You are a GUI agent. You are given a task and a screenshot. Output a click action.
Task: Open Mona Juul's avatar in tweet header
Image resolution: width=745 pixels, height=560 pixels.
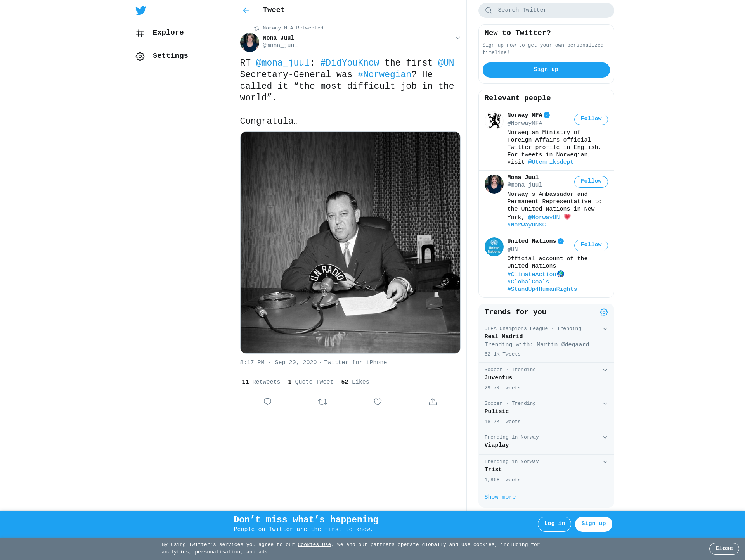pyautogui.click(x=249, y=42)
